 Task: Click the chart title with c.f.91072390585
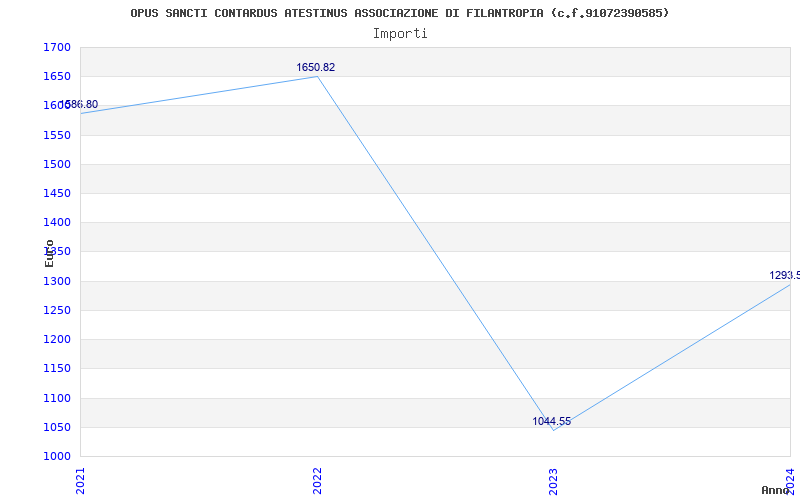[399, 13]
